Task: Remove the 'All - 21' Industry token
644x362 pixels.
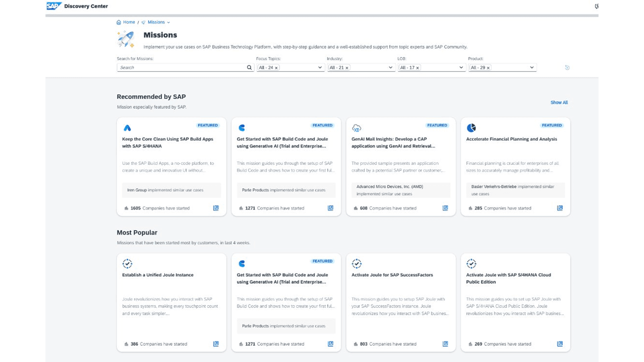Action: [347, 68]
